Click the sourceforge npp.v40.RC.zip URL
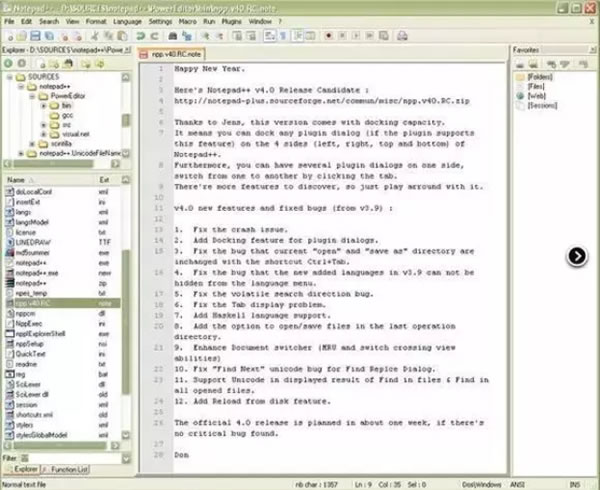The image size is (600, 490). pos(322,101)
